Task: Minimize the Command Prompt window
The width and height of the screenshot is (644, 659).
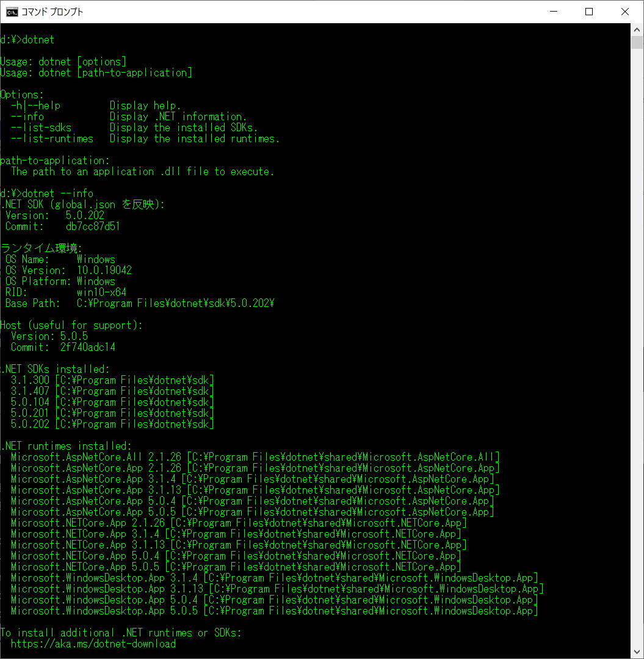Action: [x=553, y=12]
